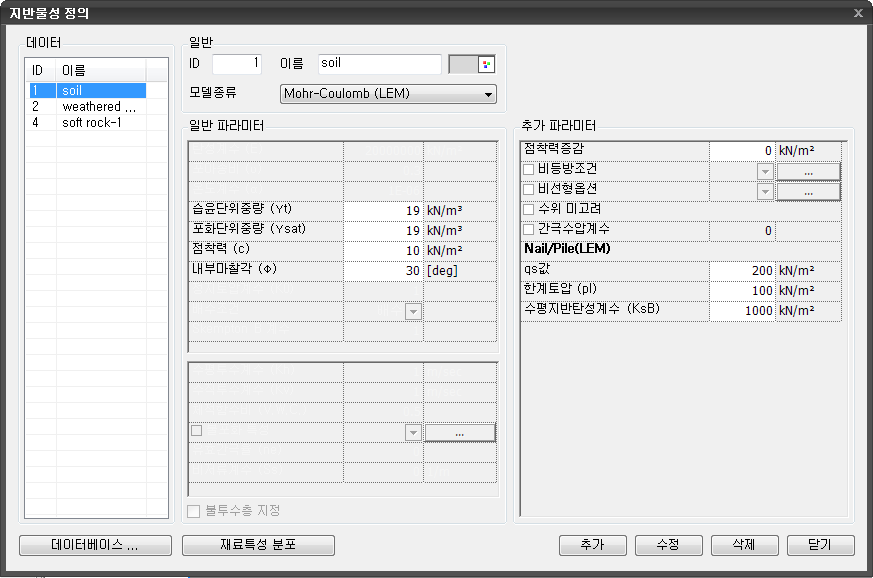Screen dimensions: 873x578
Task: Open the 모델종류 Mohr-Coulomb dropdown
Action: click(389, 94)
